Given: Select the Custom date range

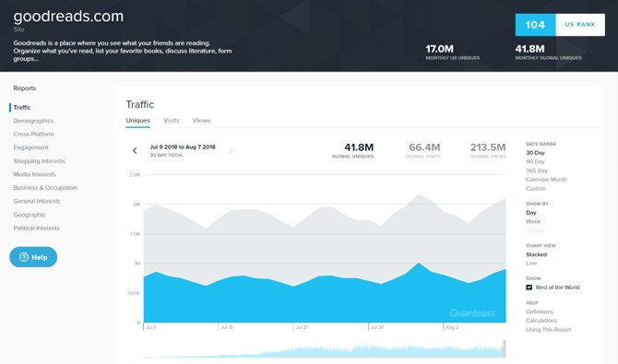Looking at the screenshot, I should 536,188.
